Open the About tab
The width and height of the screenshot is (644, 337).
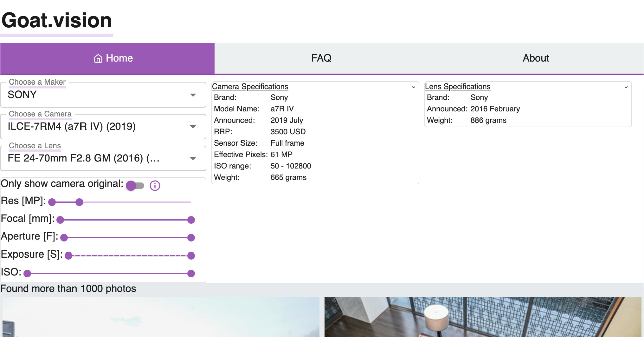pos(536,58)
